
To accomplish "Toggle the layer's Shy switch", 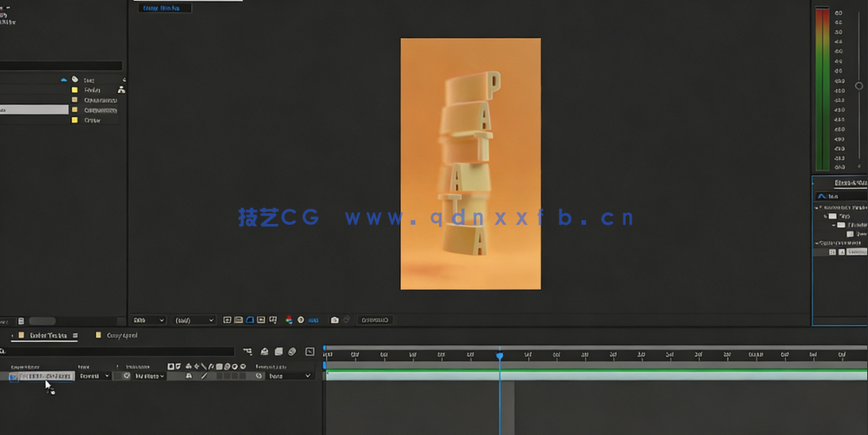I will 189,376.
